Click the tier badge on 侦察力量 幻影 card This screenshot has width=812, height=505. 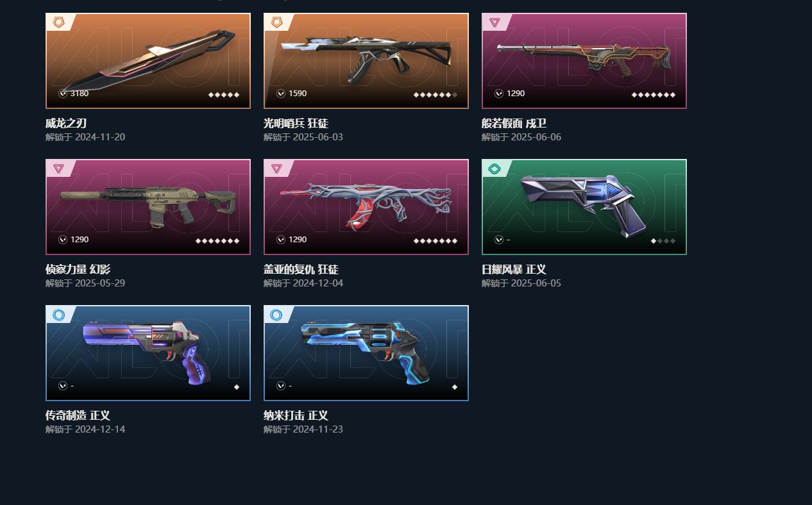click(x=58, y=169)
